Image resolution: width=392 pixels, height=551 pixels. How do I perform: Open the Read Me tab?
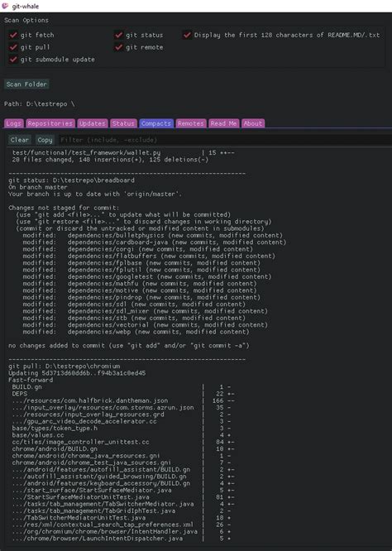click(224, 123)
